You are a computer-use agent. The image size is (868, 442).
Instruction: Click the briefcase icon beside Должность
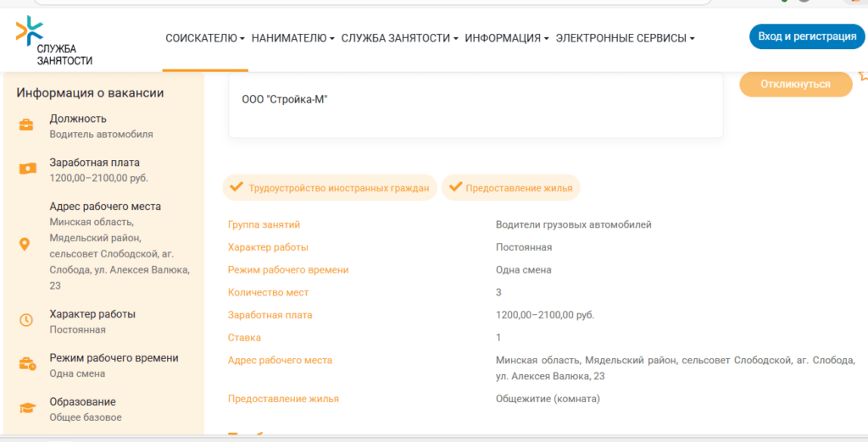[27, 126]
